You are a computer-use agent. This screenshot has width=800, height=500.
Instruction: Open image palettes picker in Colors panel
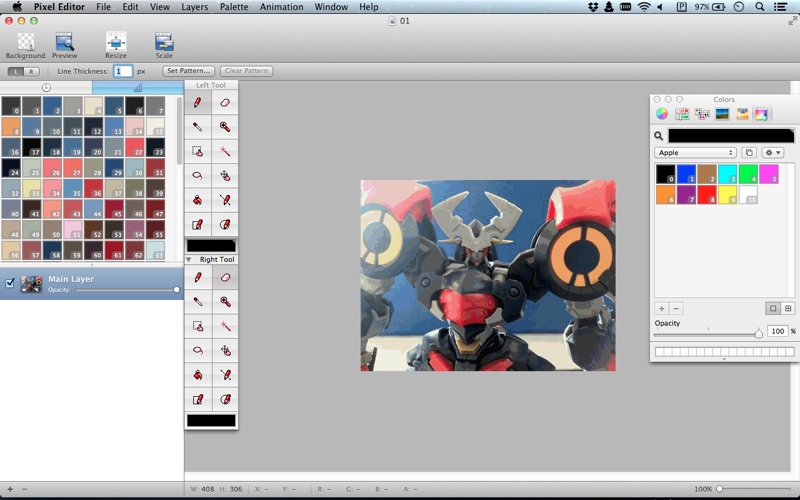pos(722,114)
